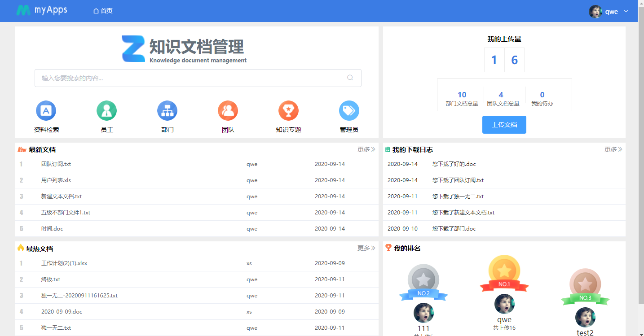The height and width of the screenshot is (336, 644).
Task: Click the myApps logo
Action: (x=41, y=10)
